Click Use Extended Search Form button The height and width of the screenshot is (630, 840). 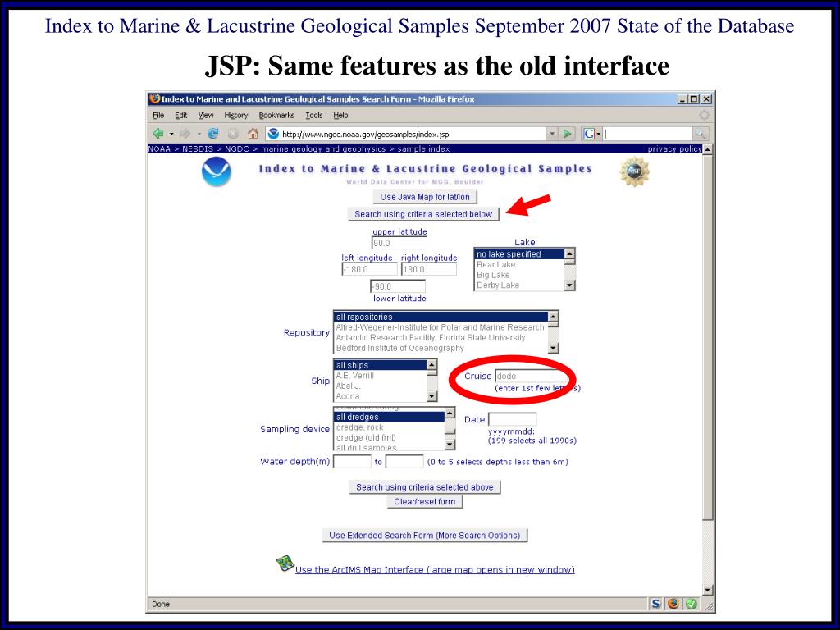click(x=425, y=536)
